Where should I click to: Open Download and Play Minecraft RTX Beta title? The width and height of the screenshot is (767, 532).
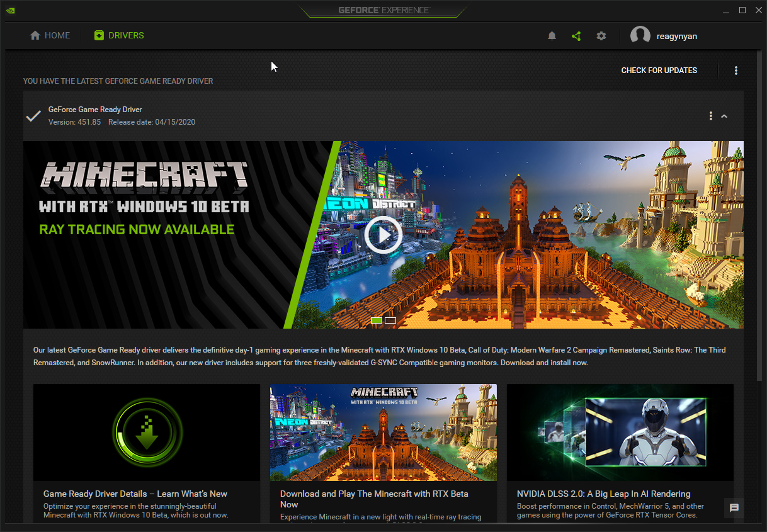tap(374, 499)
